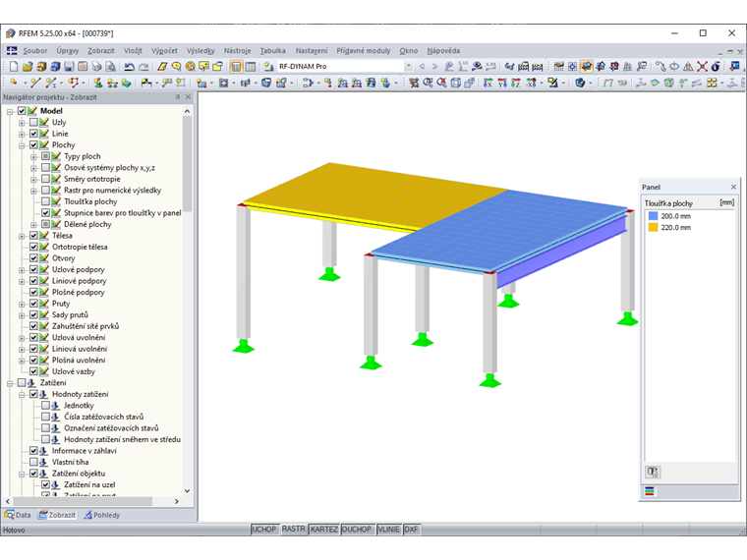Viewport: 747px width, 560px height.
Task: Click the info icon in the top toolbar
Action: [716, 67]
